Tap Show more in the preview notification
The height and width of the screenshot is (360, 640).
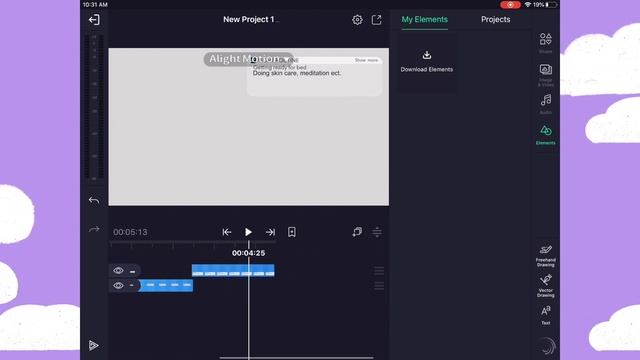tap(366, 60)
